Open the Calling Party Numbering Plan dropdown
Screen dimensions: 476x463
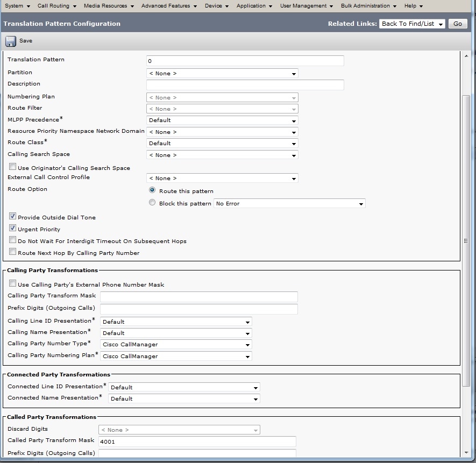[x=176, y=356]
